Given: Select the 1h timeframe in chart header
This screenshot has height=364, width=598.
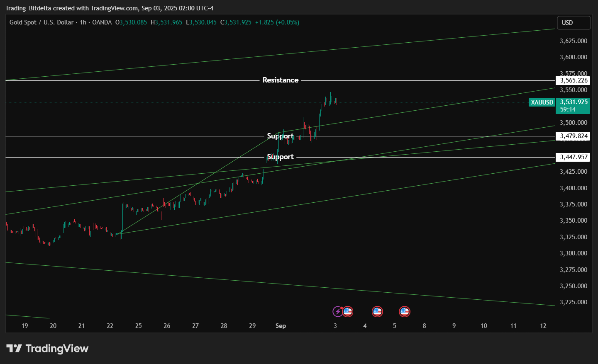Looking at the screenshot, I should pyautogui.click(x=83, y=22).
